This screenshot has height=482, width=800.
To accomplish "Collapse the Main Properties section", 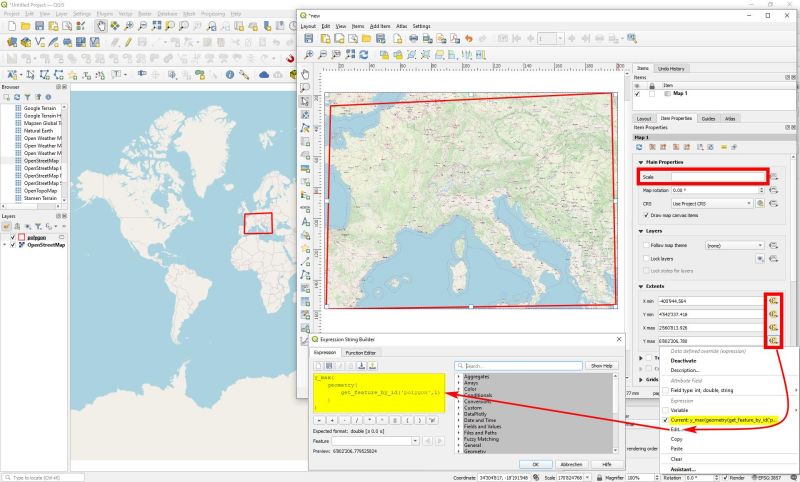I will click(641, 162).
